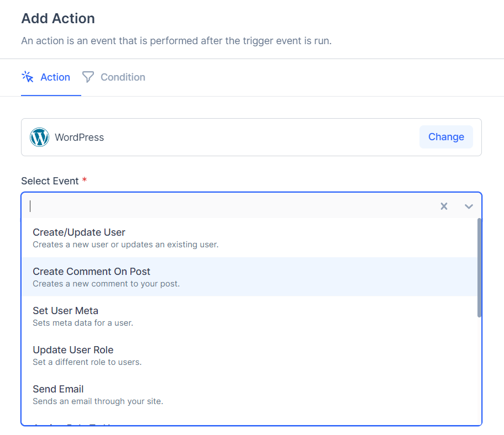504x435 pixels.
Task: Click the WordPress app name text
Action: pos(79,137)
